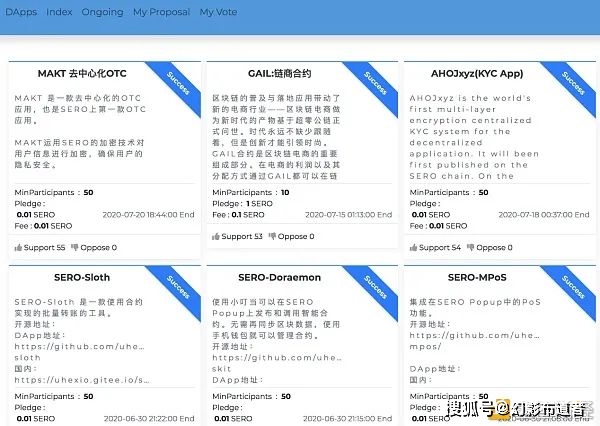Click MinParticipants : 50 on AHOJxyz card
This screenshot has width=600, height=426.
[449, 193]
